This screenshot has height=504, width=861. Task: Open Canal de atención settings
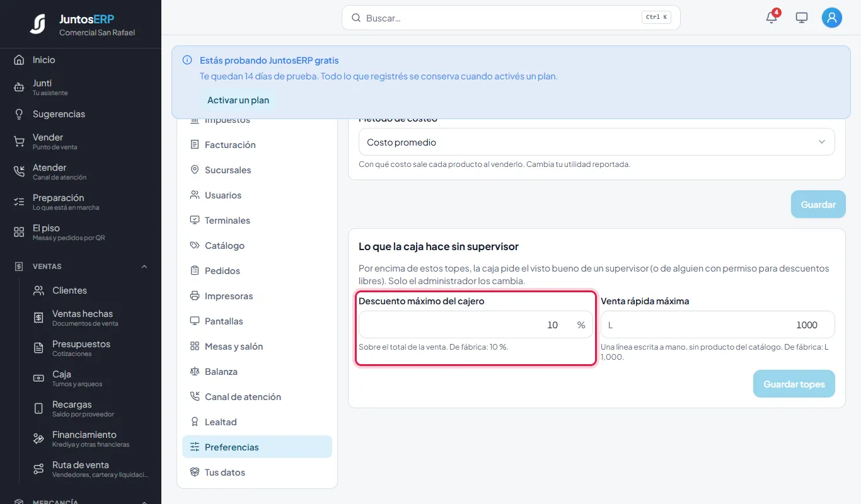click(257, 397)
